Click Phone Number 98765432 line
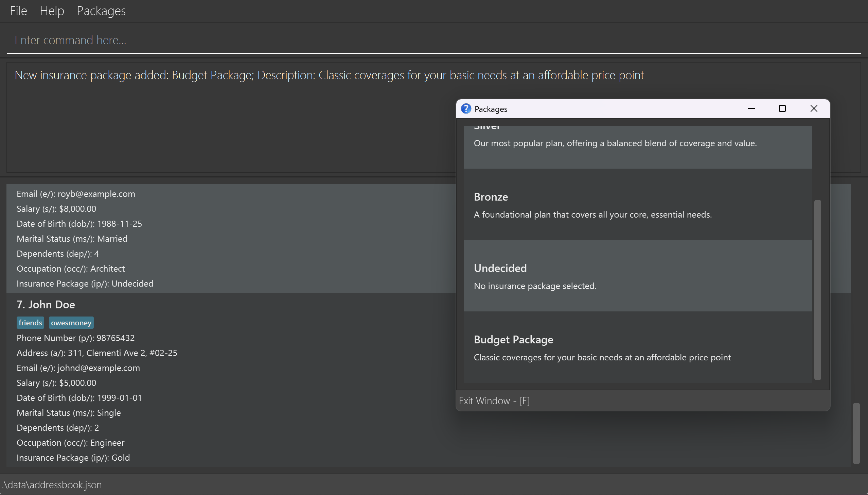 pos(75,338)
